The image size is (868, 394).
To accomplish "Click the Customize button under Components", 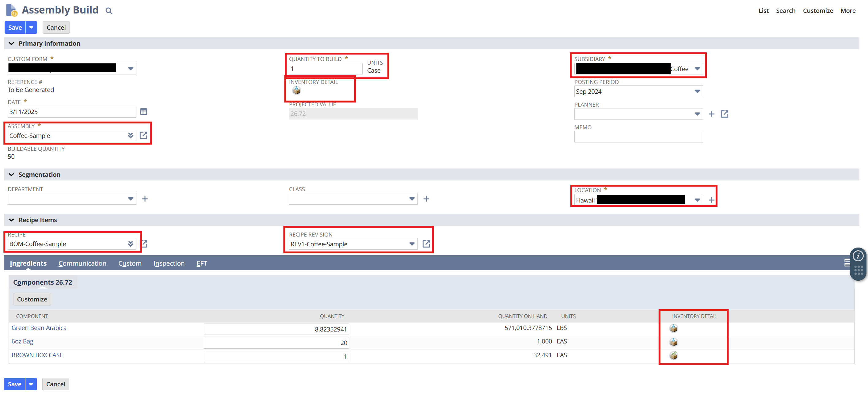I will pyautogui.click(x=32, y=299).
